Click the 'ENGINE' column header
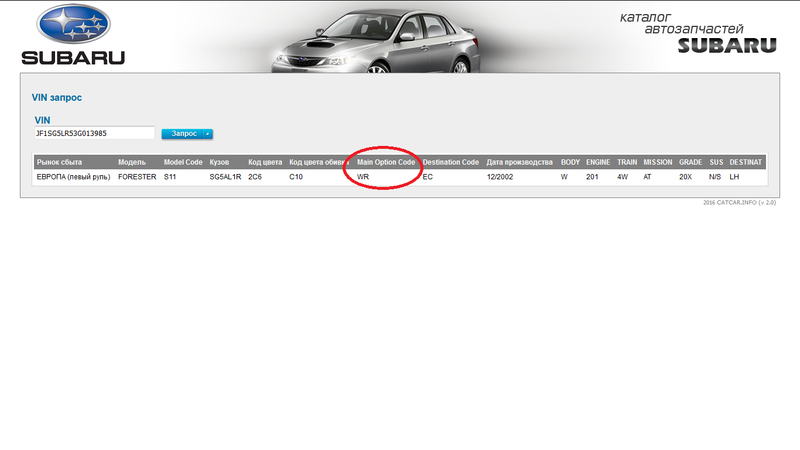 point(598,162)
